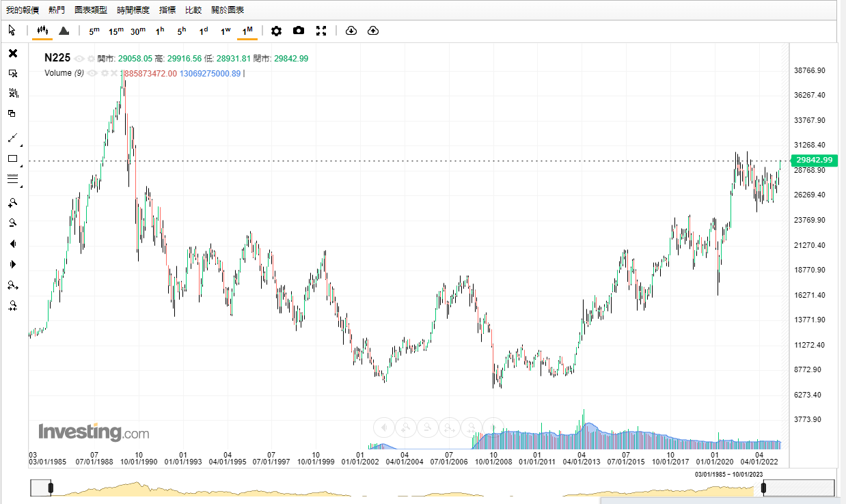Viewport: 846px width, 504px height.
Task: Expand trend line tool variants arrow
Action: (x=21, y=145)
